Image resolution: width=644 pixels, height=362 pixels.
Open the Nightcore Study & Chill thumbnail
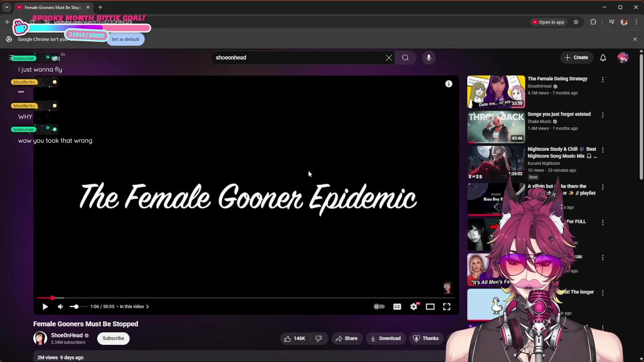(x=496, y=162)
